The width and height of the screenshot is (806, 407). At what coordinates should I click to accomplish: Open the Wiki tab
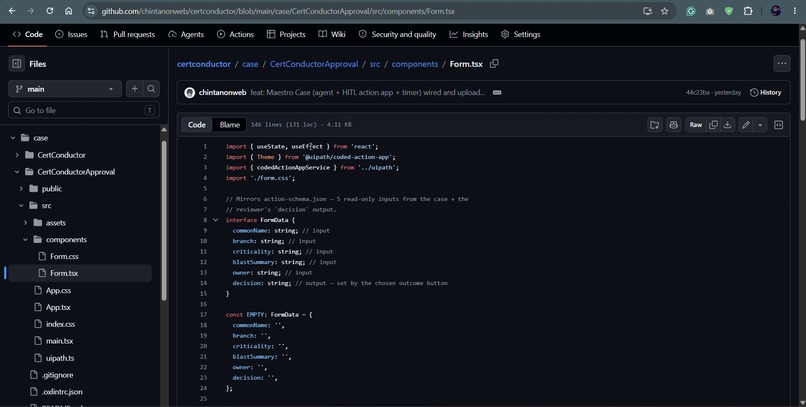pos(332,34)
